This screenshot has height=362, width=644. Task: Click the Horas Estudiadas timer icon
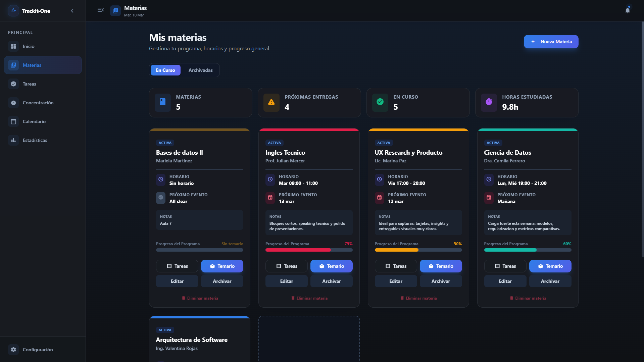(489, 102)
